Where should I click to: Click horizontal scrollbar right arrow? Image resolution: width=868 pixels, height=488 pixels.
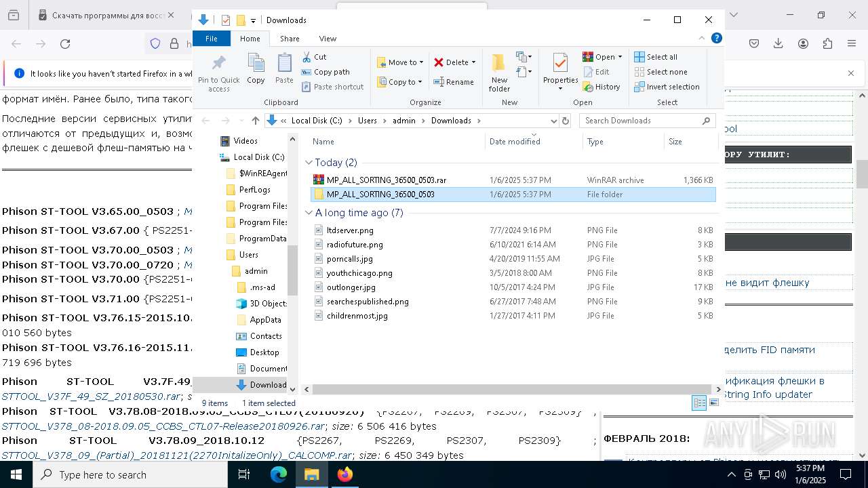click(719, 389)
